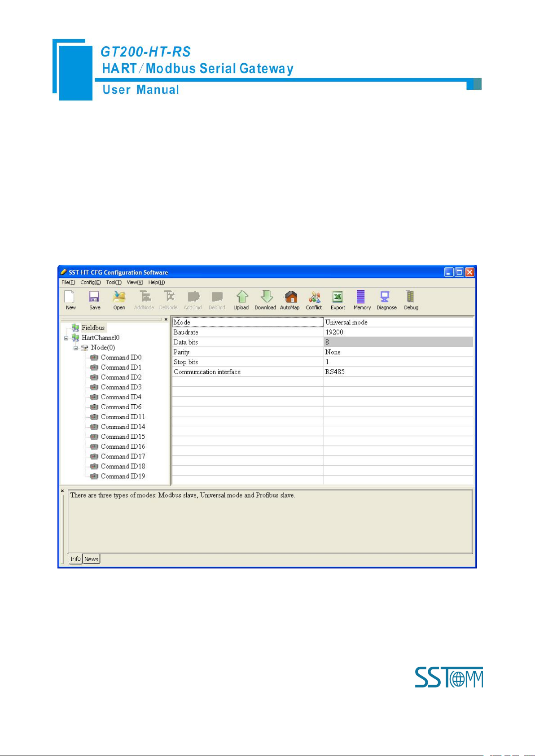Image resolution: width=535 pixels, height=756 pixels.
Task: Select the Fieldbus tree icon
Action: click(x=75, y=328)
